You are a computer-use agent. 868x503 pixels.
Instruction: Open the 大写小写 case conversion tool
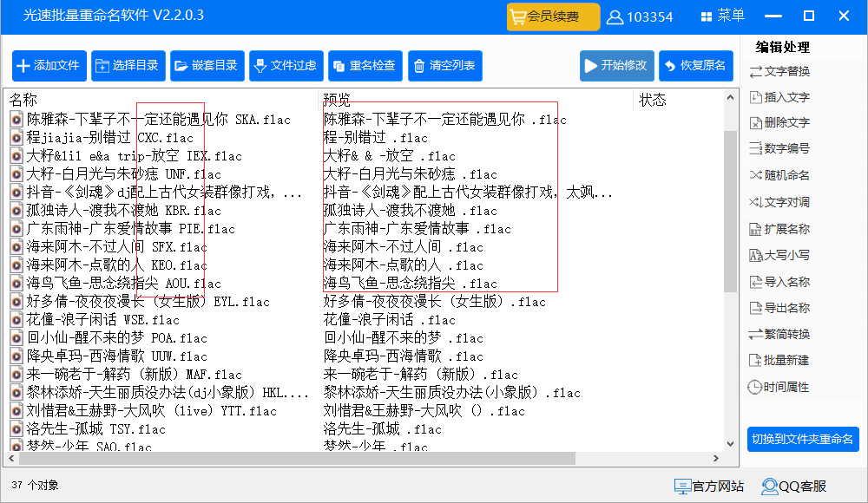coord(780,255)
